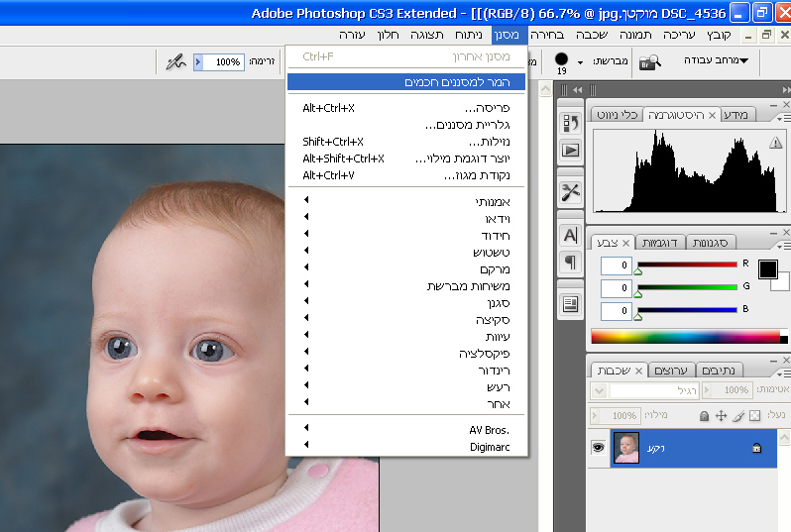791x532 pixels.
Task: Click the airbrush icon in options bar
Action: (175, 61)
